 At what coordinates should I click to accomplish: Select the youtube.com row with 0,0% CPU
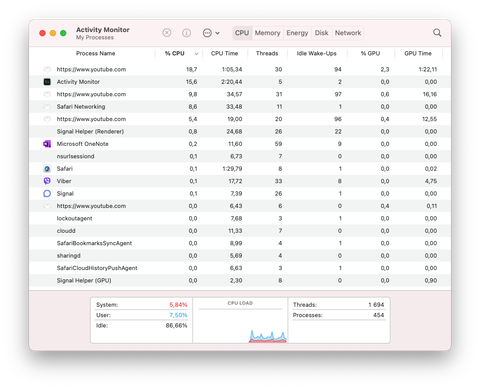[x=240, y=206]
